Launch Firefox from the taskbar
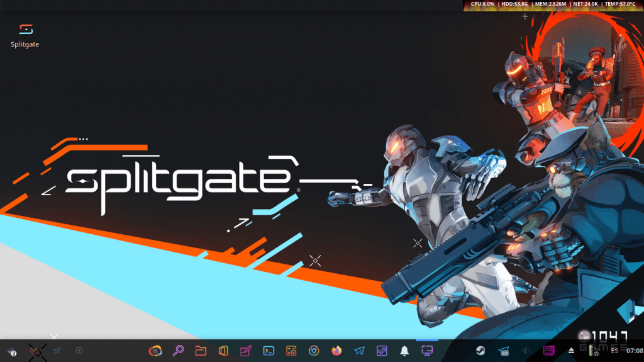 click(336, 351)
